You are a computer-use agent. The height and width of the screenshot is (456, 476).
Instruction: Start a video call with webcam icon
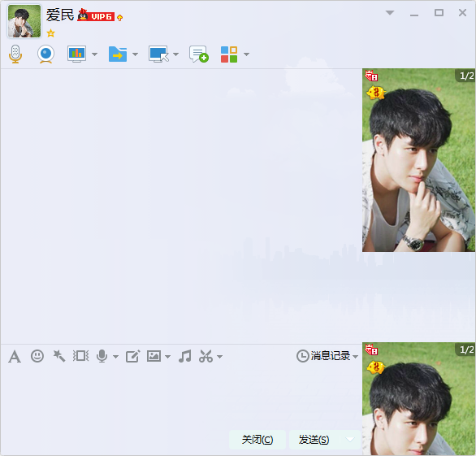click(45, 54)
